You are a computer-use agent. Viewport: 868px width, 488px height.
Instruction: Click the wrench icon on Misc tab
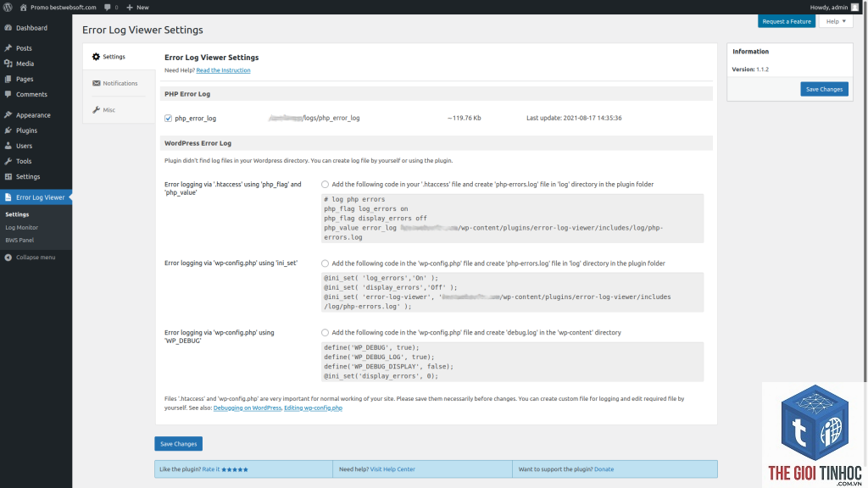(97, 109)
